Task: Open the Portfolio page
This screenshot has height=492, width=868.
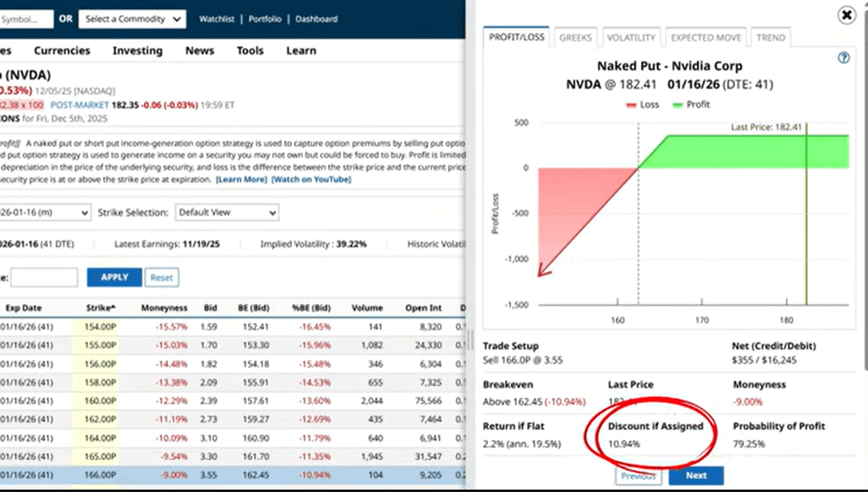Action: 265,19
